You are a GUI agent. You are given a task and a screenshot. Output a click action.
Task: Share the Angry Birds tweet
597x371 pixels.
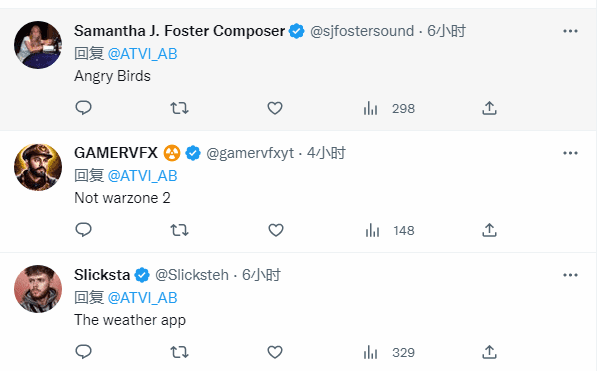489,108
